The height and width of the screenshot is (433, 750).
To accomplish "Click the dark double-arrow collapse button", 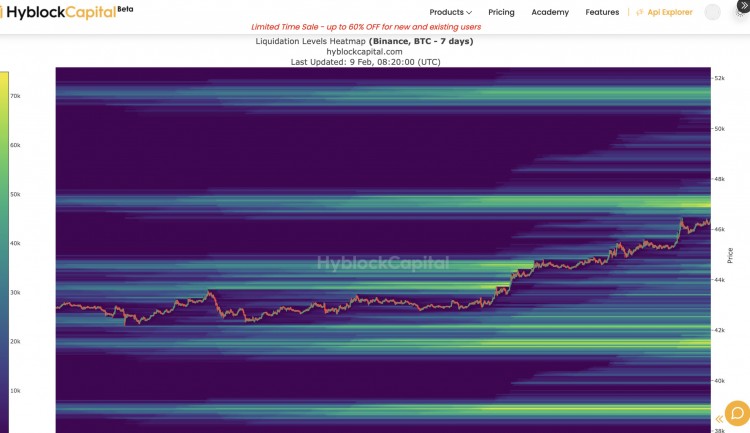I will tap(744, 5).
